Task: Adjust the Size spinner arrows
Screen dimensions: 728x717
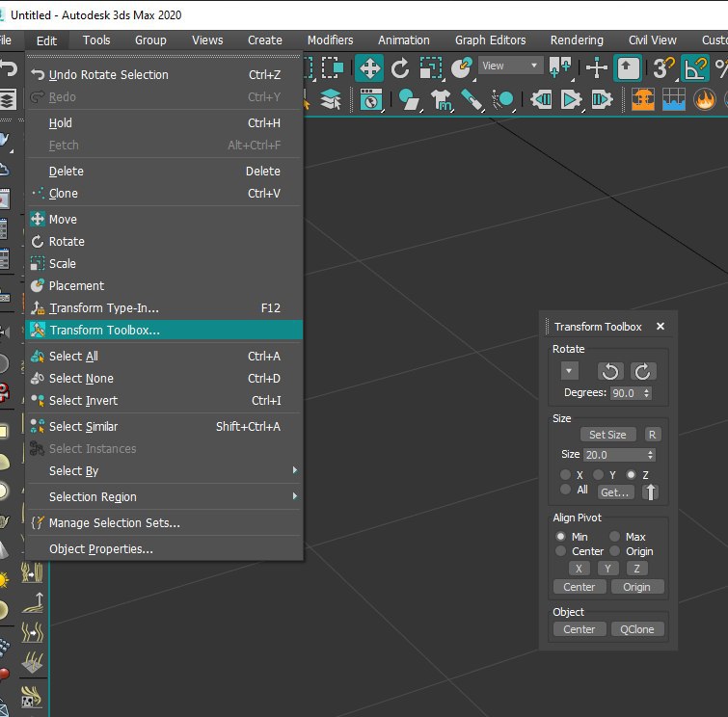Action: [x=651, y=455]
